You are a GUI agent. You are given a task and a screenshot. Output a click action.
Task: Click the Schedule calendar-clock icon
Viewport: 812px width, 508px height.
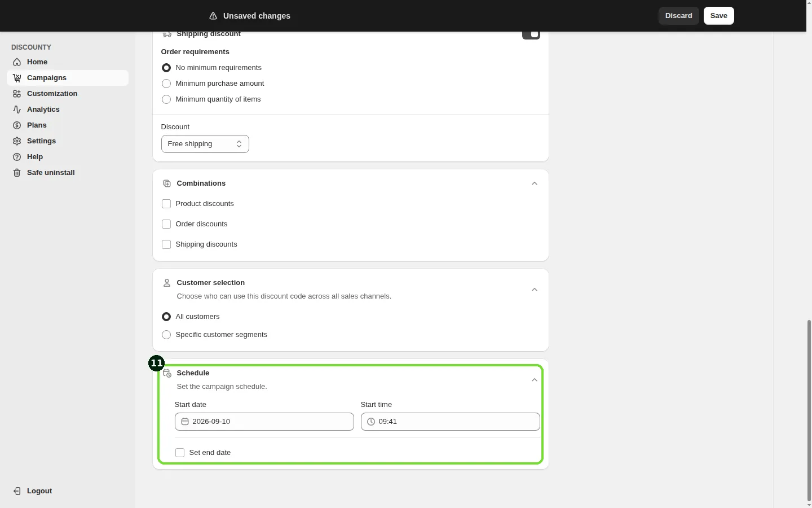click(x=167, y=373)
